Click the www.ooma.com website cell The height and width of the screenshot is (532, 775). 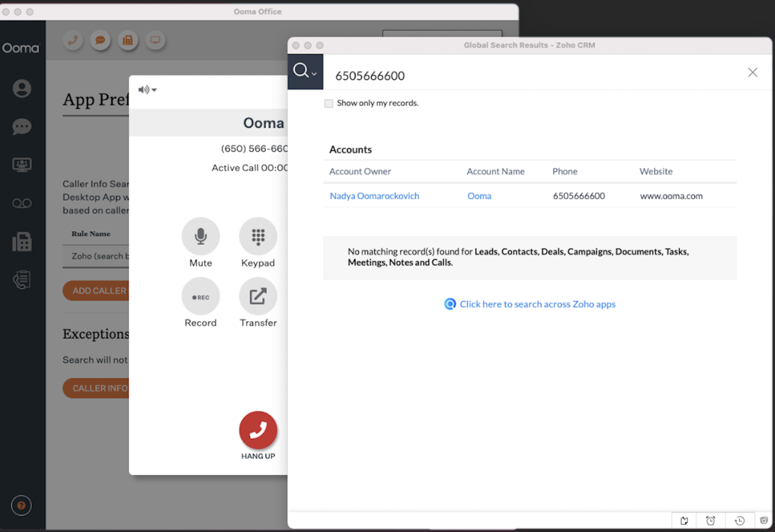tap(671, 196)
